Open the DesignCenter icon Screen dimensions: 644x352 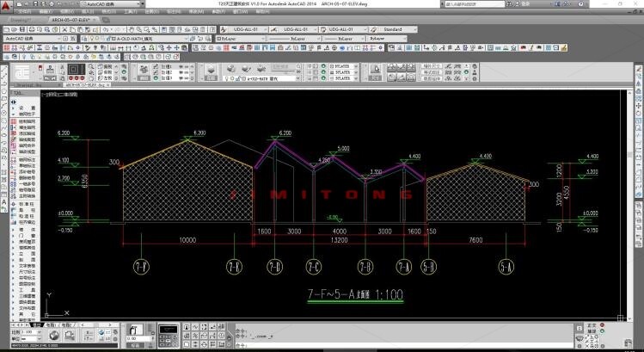[x=172, y=29]
